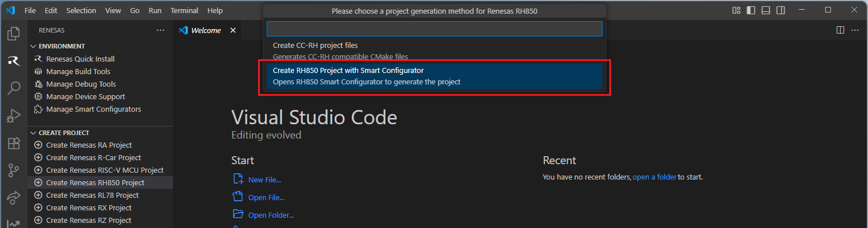
Task: Click the Manage Debug Tools bug icon
Action: pyautogui.click(x=38, y=84)
